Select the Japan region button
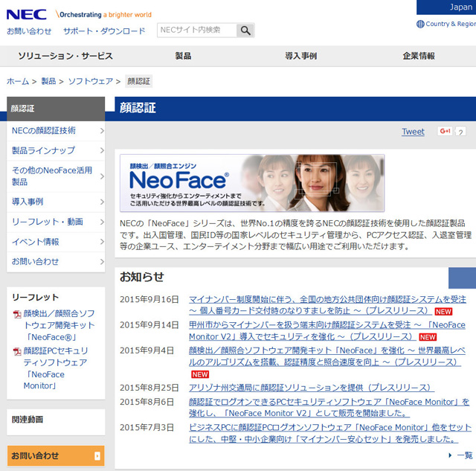The width and height of the screenshot is (476, 471). point(446,7)
